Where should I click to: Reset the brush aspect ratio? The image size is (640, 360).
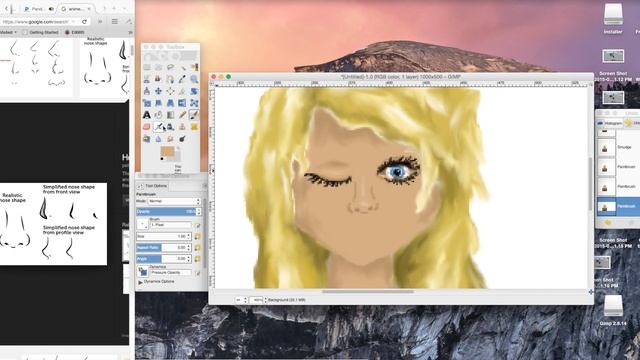click(198, 247)
